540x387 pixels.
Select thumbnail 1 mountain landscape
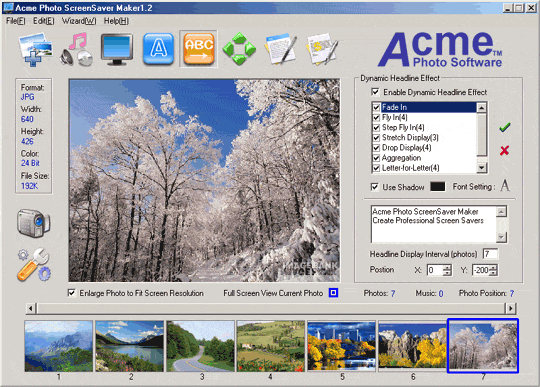click(59, 346)
